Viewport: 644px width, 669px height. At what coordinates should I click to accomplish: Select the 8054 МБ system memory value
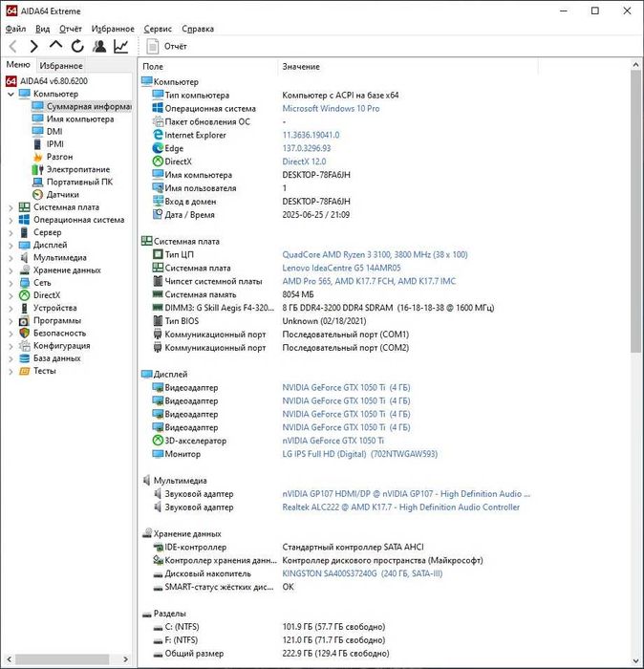click(298, 294)
